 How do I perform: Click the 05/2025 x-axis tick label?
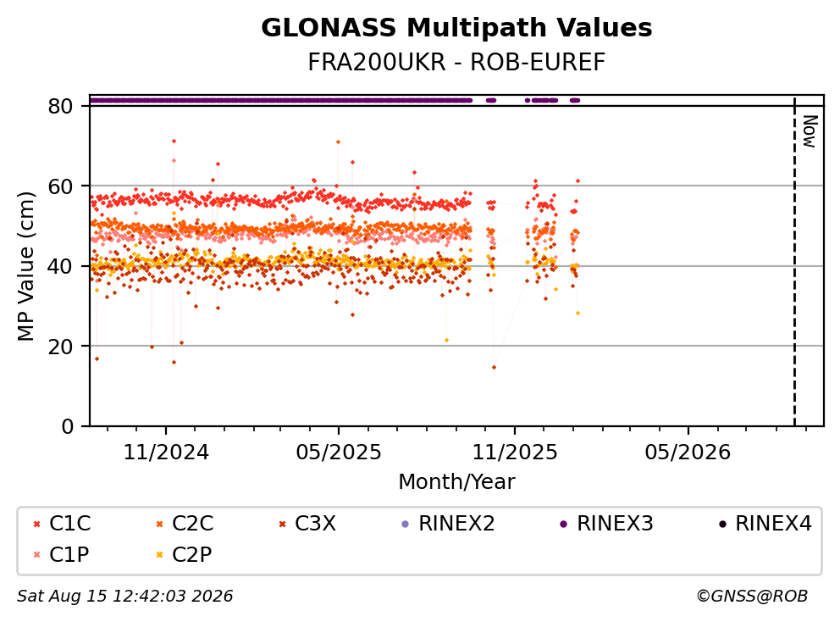pyautogui.click(x=339, y=453)
